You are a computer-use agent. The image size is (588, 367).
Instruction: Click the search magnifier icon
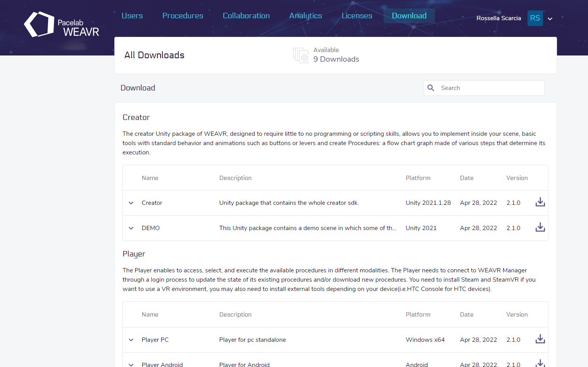[x=431, y=88]
